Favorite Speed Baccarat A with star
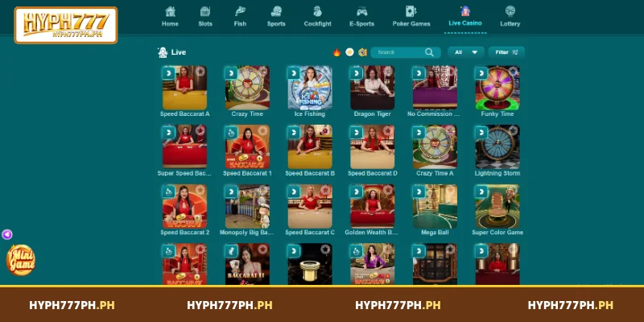This screenshot has width=644, height=322. pos(200,72)
